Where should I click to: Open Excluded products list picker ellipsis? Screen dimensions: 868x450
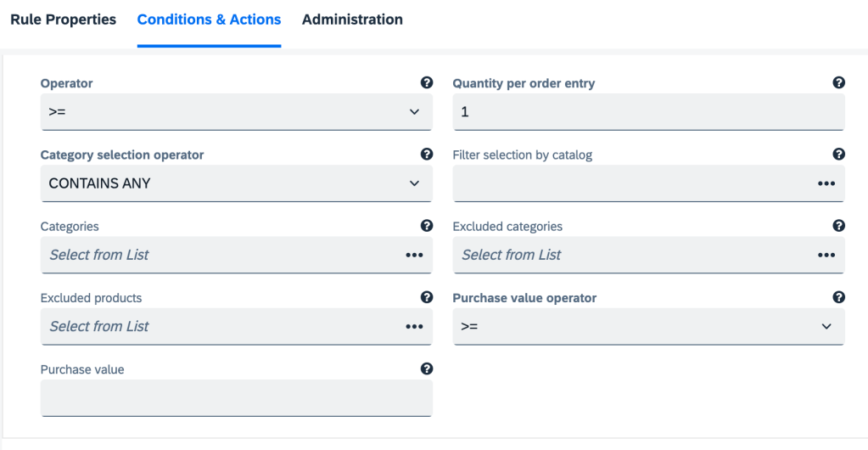click(414, 326)
